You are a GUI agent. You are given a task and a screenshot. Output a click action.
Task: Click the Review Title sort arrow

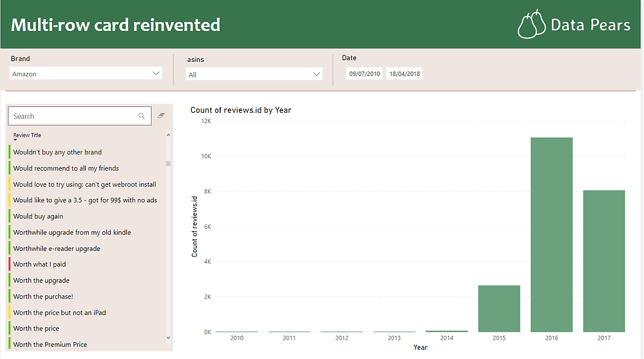[15, 140]
